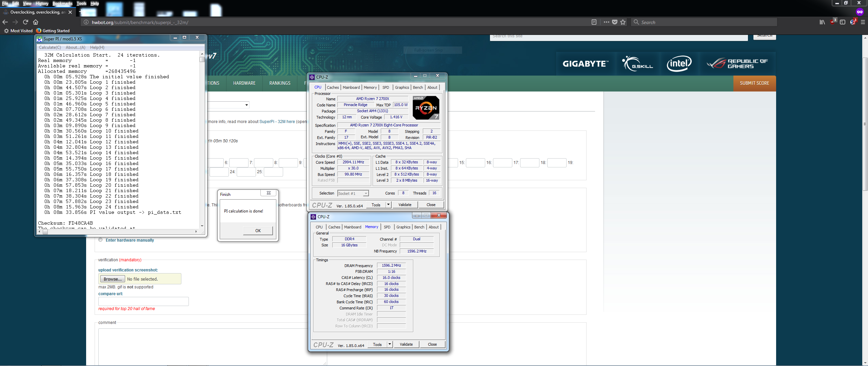868x366 pixels.
Task: Open SPD tab in upper CPU-Z
Action: (x=386, y=87)
